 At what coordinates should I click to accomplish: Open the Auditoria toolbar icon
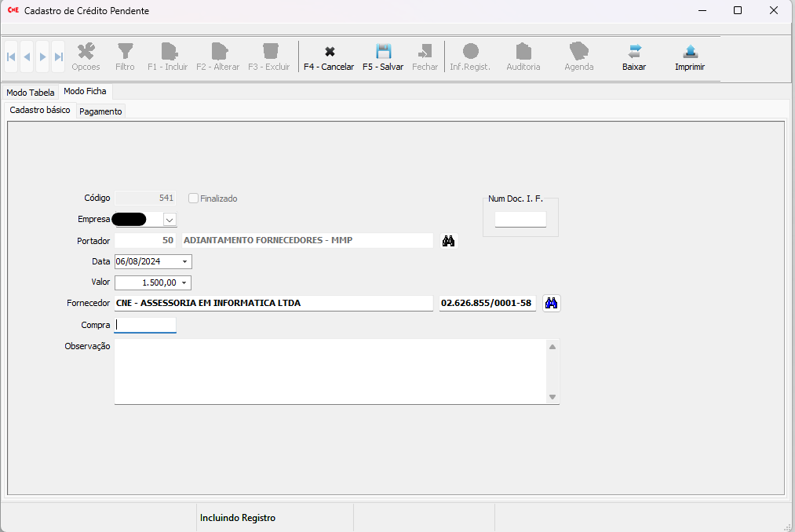[x=523, y=53]
